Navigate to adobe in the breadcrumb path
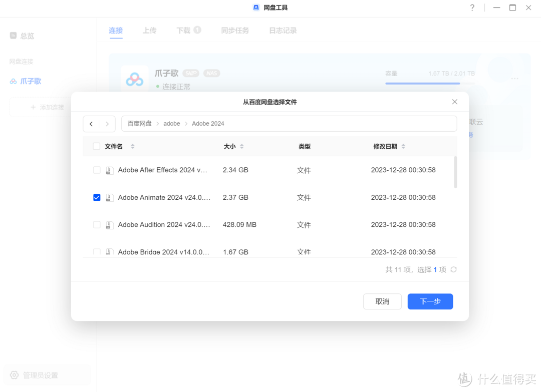 (x=172, y=123)
